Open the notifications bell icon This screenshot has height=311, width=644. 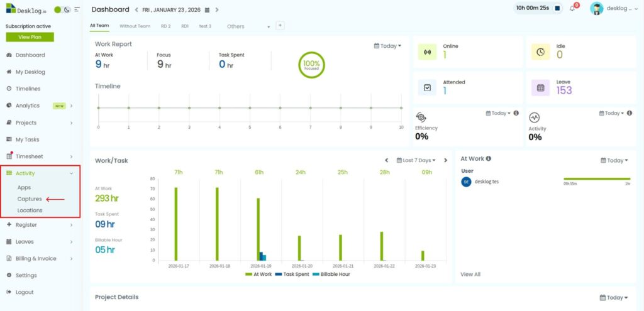573,8
